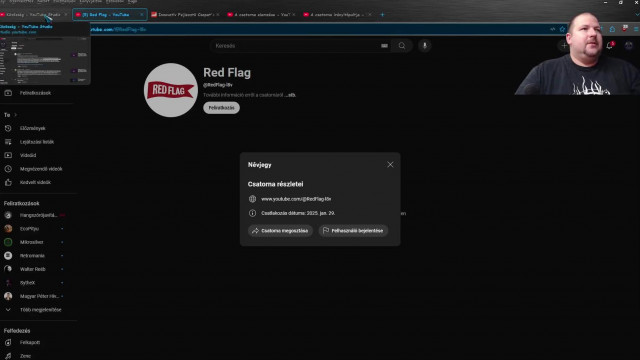Open the browser hamburger menu
This screenshot has width=640, height=360.
coord(636,29)
